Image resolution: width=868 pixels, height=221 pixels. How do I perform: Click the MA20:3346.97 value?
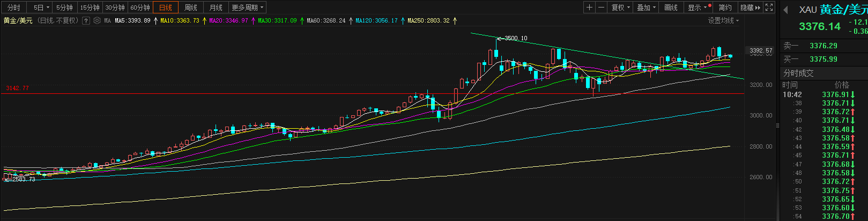(x=228, y=20)
